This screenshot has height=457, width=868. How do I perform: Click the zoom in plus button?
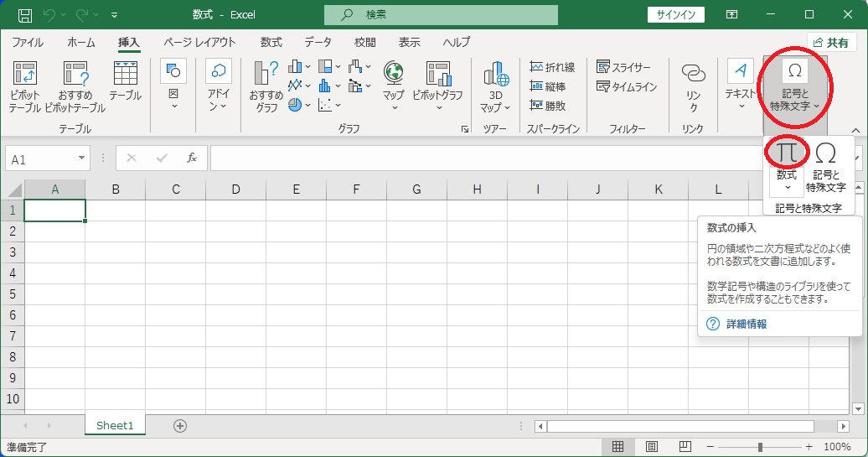[x=809, y=446]
